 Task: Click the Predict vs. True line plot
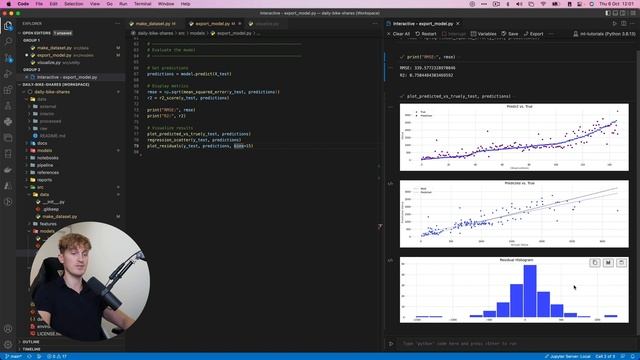(x=514, y=137)
